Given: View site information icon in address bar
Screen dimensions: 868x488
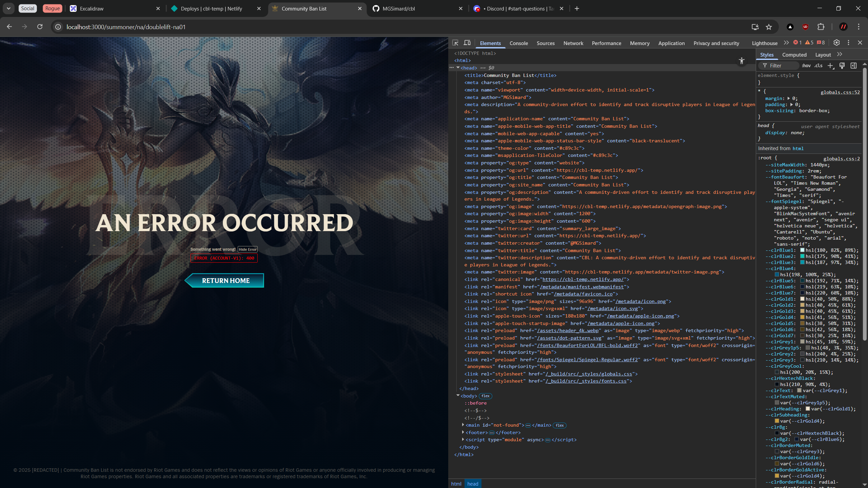Looking at the screenshot, I should tap(58, 27).
